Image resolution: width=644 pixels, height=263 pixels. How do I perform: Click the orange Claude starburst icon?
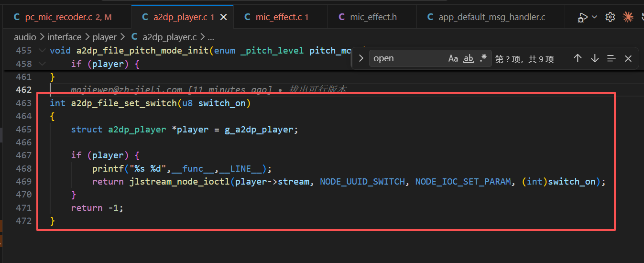(628, 17)
